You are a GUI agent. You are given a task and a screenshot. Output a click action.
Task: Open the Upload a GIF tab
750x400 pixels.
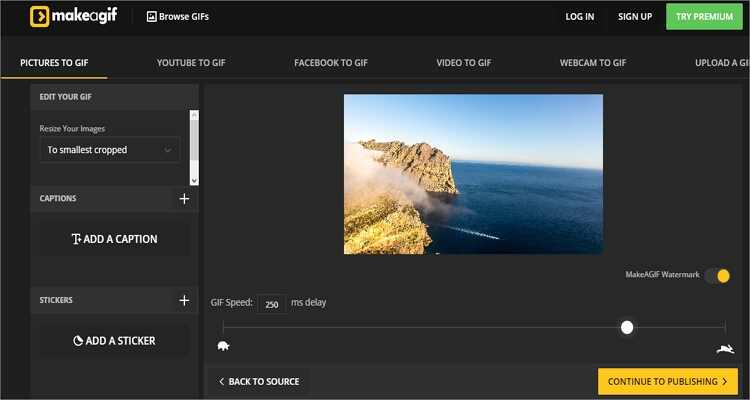722,63
